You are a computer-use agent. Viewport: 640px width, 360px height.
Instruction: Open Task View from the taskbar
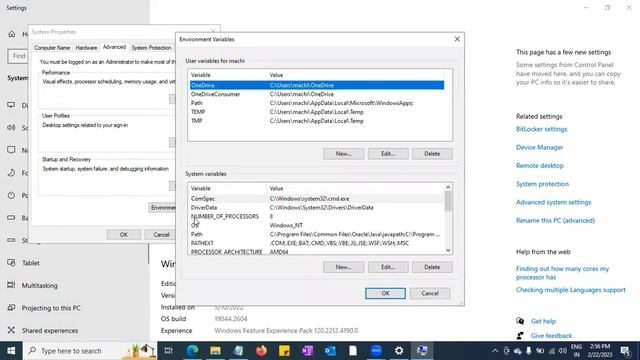pos(169,351)
